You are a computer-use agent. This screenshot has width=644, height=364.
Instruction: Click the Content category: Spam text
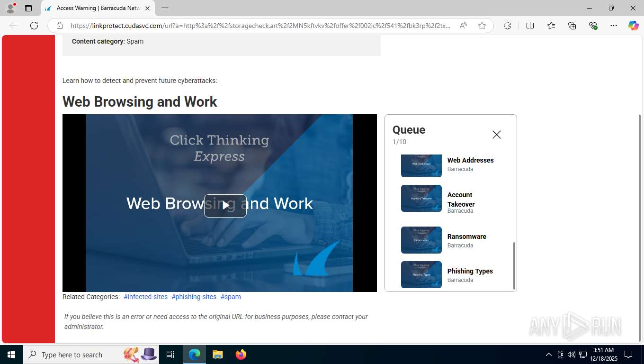pyautogui.click(x=107, y=41)
